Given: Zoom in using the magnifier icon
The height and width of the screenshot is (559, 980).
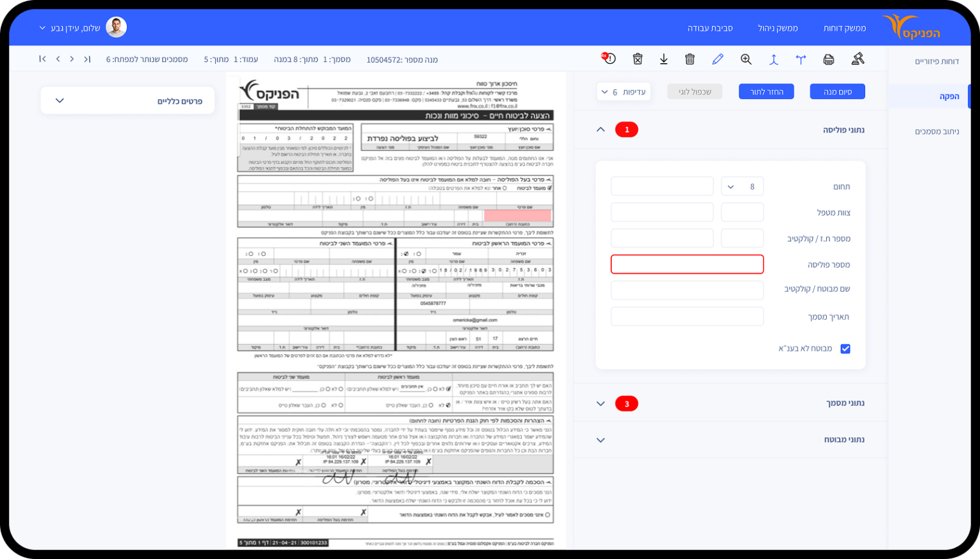Looking at the screenshot, I should tap(746, 59).
